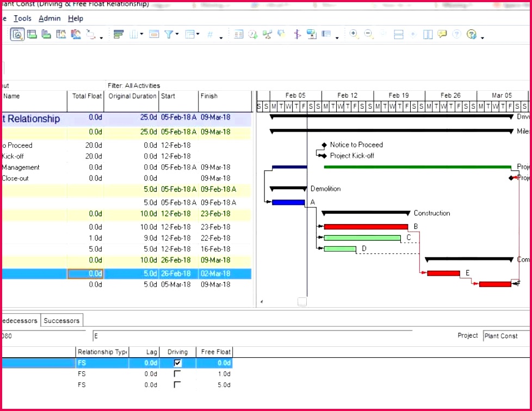Open the Tools menu
The image size is (532, 411).
[x=22, y=18]
